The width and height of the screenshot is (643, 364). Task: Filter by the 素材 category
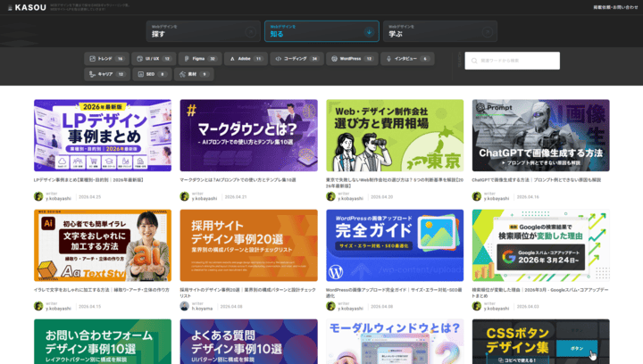tap(194, 74)
